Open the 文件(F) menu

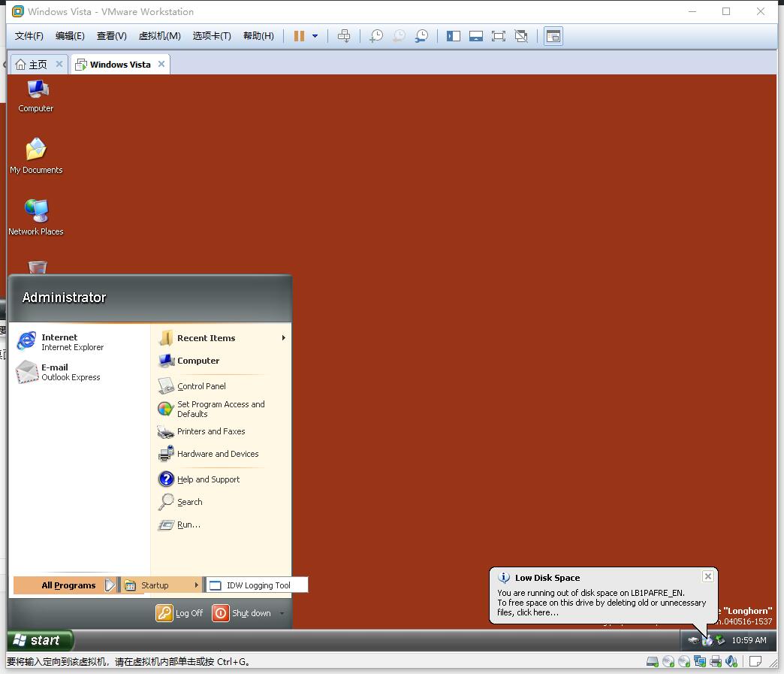point(29,36)
